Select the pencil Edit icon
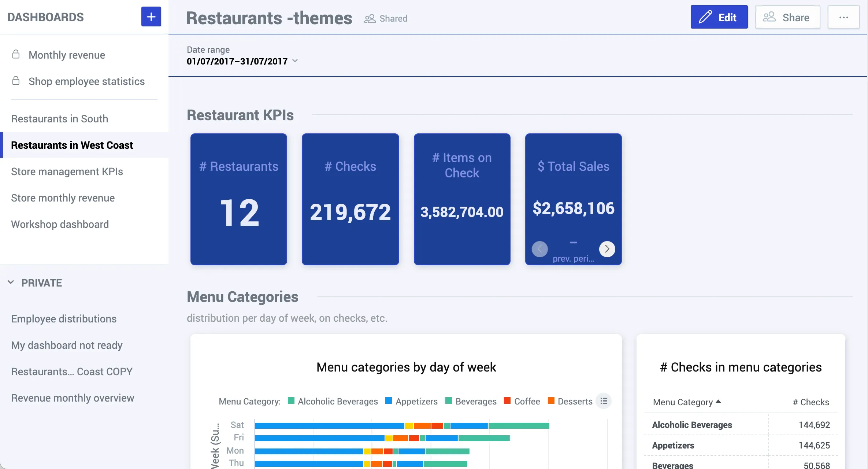Image resolution: width=868 pixels, height=469 pixels. pos(705,17)
